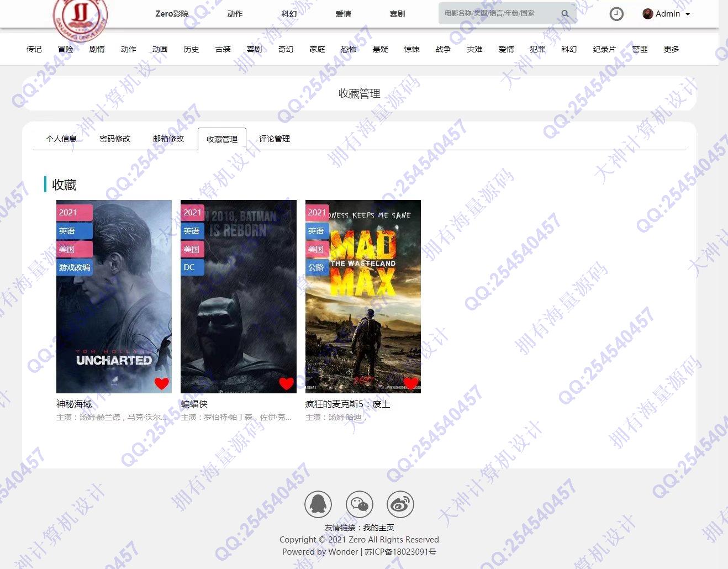Click 美国 tag on Batman poster
Screen dimensions: 728x569
[x=192, y=249]
